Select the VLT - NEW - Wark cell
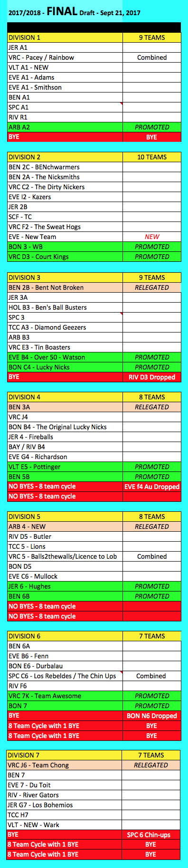Image resolution: width=188 pixels, height=868 pixels. click(x=65, y=825)
